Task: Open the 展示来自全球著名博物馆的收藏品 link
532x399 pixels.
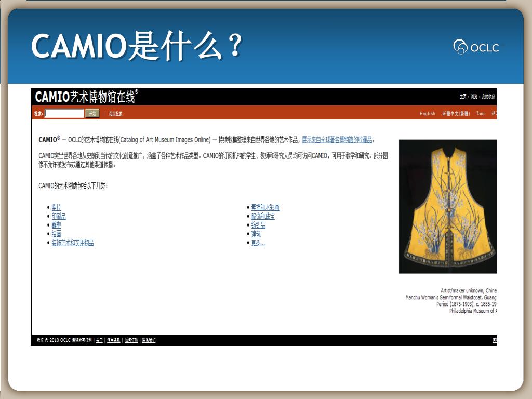Action: 337,139
